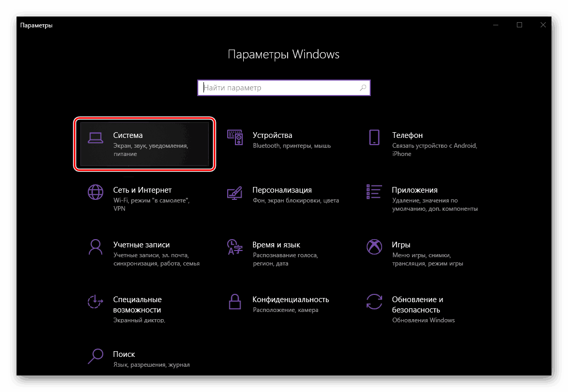Click the globe icon for Сеть и Интернет
Image resolution: width=568 pixels, height=392 pixels.
[x=96, y=192]
